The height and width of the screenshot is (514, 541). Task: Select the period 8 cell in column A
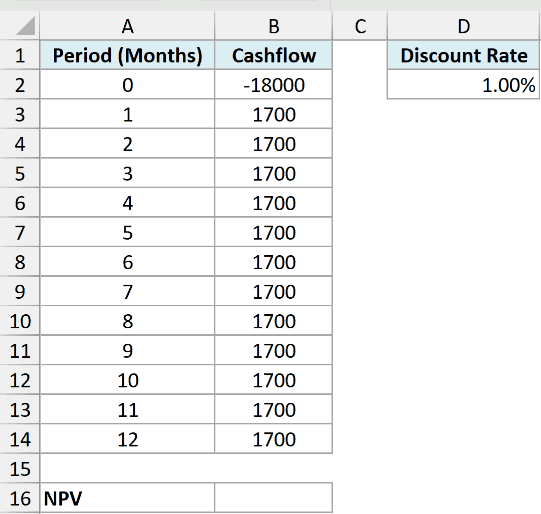(127, 321)
